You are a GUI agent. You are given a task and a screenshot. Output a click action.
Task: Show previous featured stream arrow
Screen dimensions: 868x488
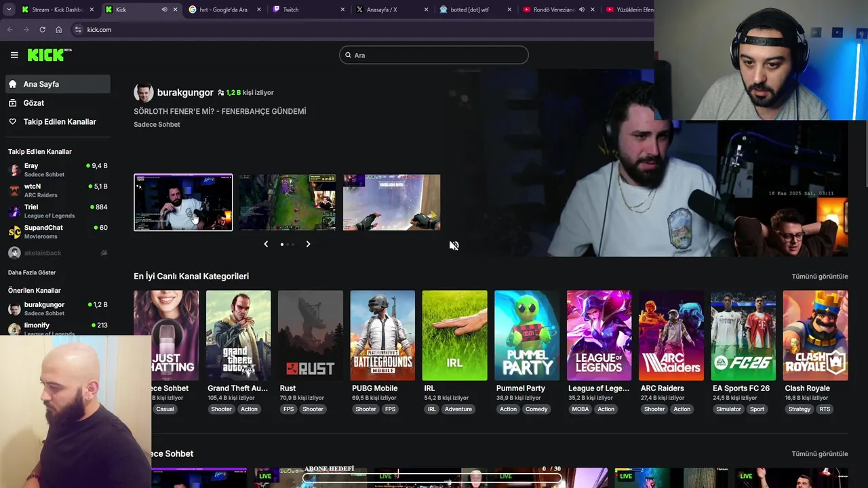pyautogui.click(x=266, y=244)
